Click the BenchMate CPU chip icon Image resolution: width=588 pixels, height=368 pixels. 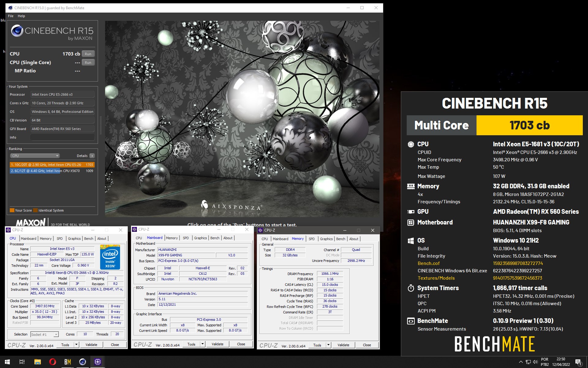[411, 144]
